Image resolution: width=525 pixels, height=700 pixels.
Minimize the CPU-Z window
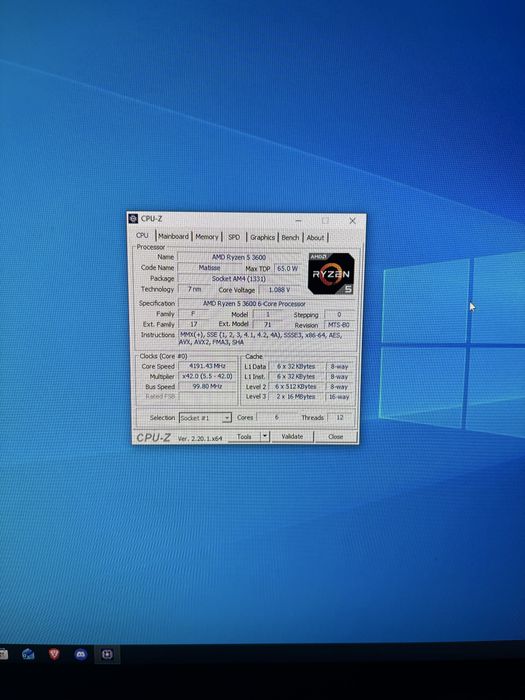tap(298, 221)
